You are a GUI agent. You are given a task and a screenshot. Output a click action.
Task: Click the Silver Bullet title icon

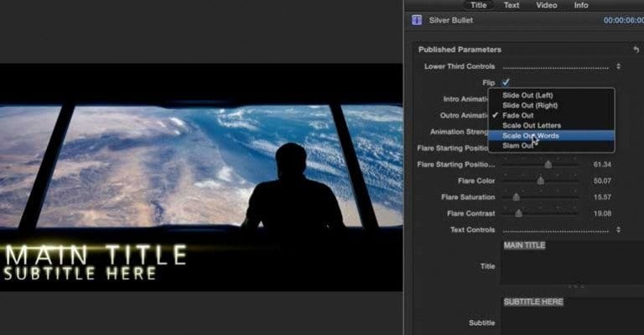coord(417,20)
